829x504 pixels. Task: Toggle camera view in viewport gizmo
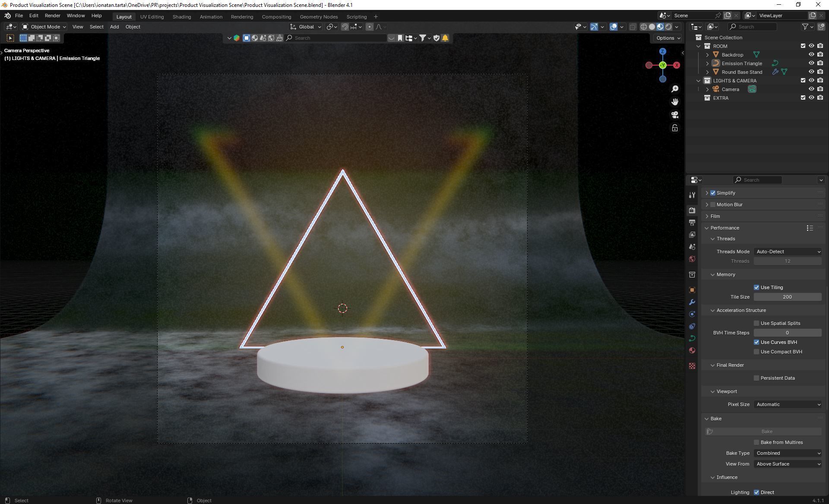[x=675, y=115]
